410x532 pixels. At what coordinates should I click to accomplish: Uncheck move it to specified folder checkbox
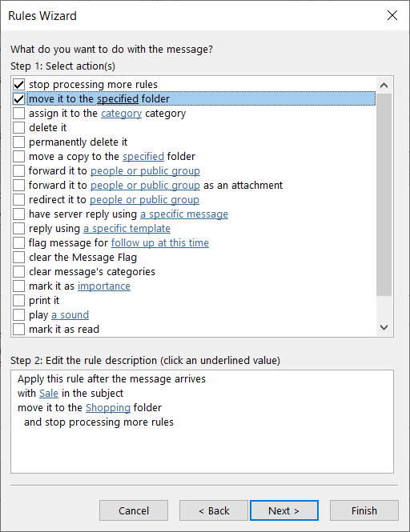[x=18, y=98]
